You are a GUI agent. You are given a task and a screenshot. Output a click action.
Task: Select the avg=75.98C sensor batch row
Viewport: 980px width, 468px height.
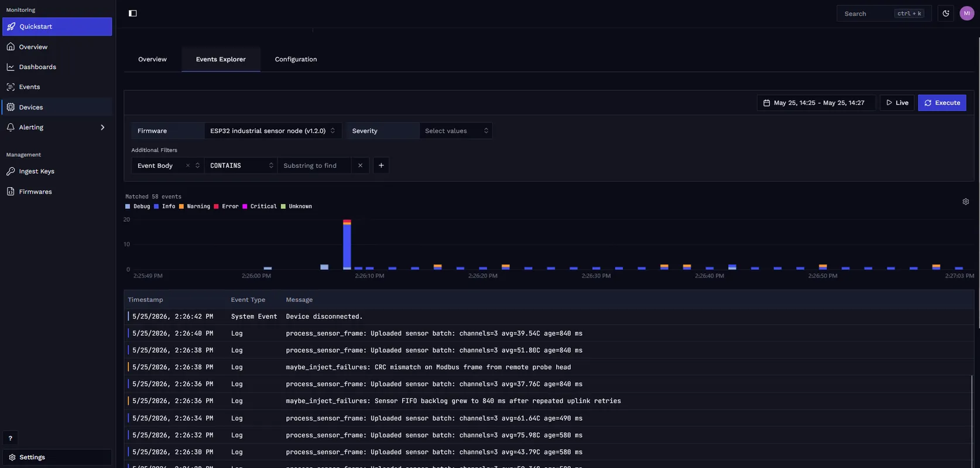pos(549,435)
